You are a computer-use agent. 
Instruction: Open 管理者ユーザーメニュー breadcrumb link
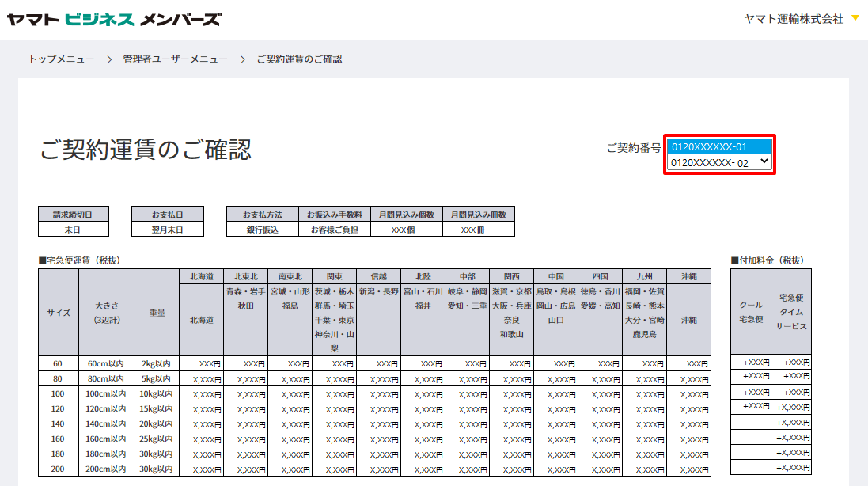coord(172,58)
